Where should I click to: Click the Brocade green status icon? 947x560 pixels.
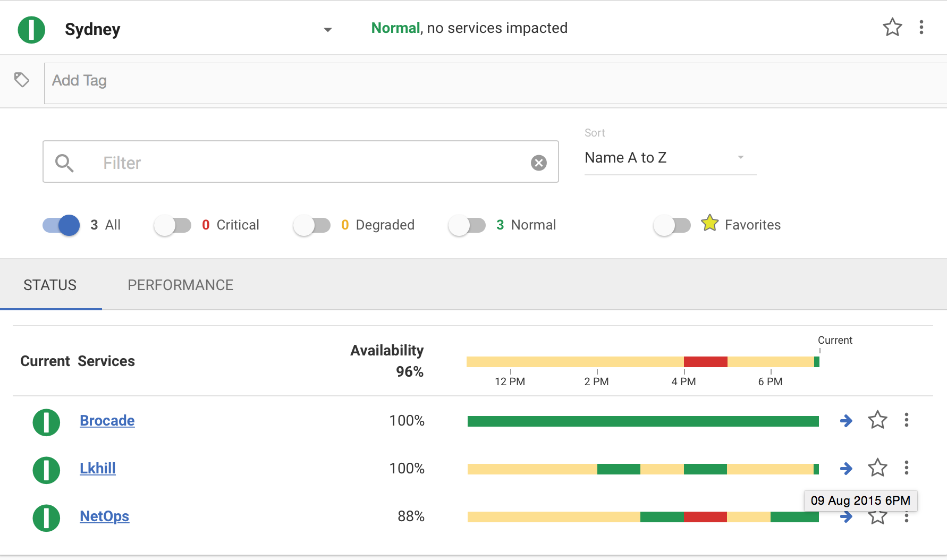(x=46, y=422)
